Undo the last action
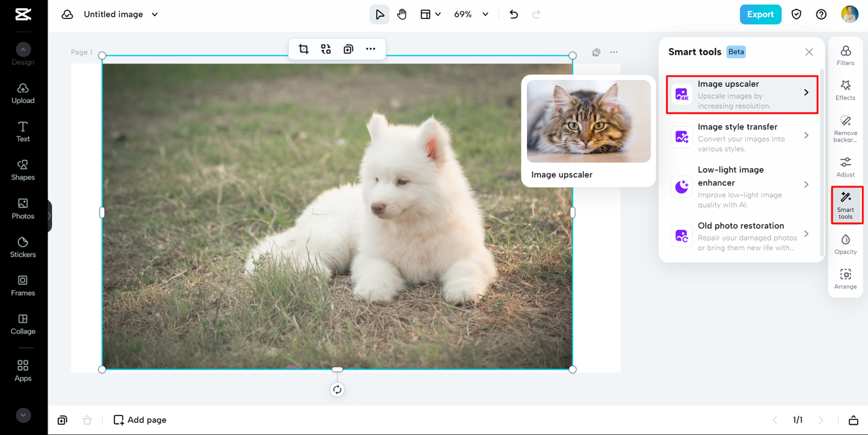 (x=513, y=14)
